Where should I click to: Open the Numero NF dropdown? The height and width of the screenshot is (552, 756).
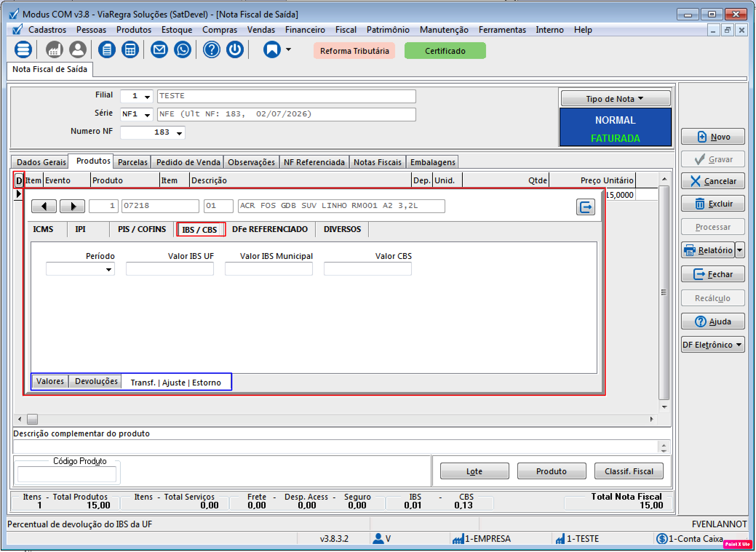coord(179,133)
